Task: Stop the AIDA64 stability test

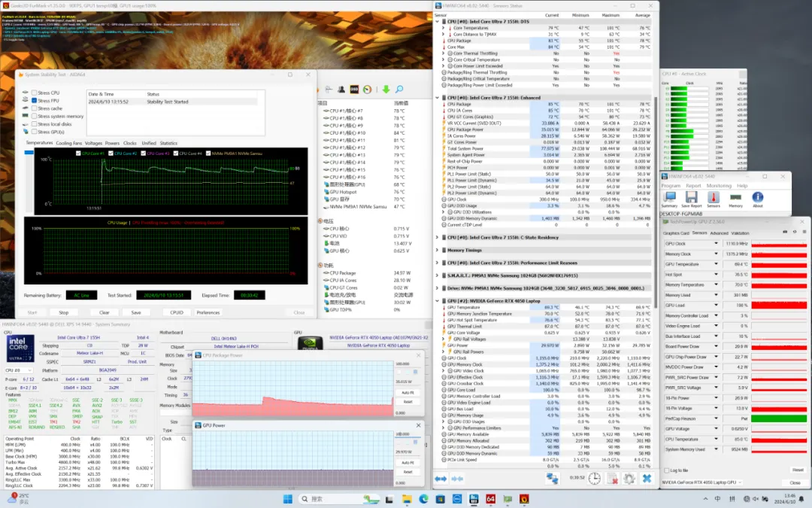Action: [x=64, y=312]
